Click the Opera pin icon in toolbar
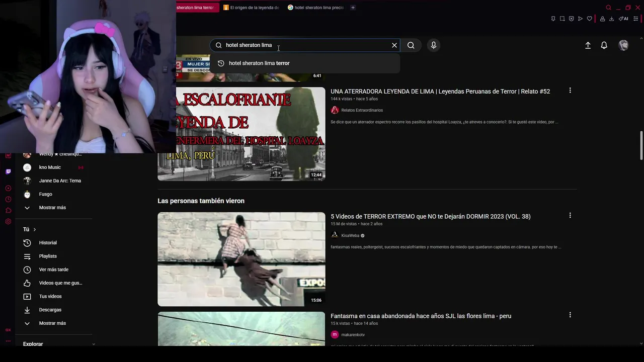 [x=553, y=19]
